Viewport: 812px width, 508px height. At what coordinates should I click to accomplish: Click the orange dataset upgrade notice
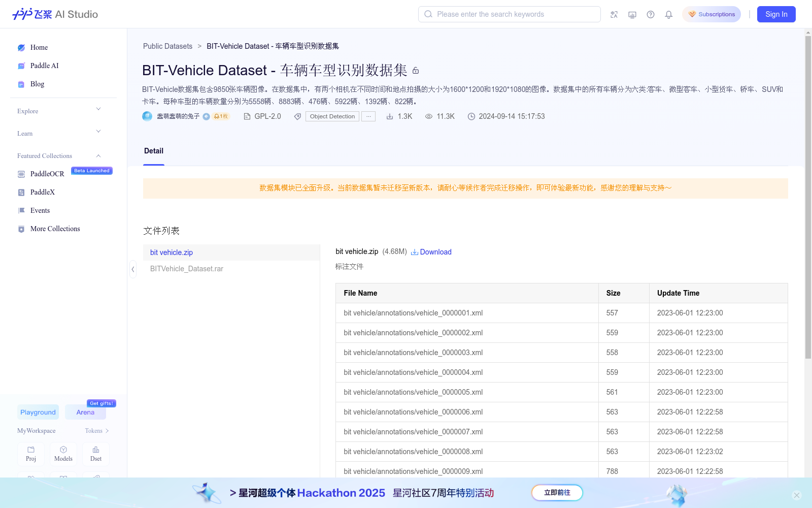click(x=465, y=188)
